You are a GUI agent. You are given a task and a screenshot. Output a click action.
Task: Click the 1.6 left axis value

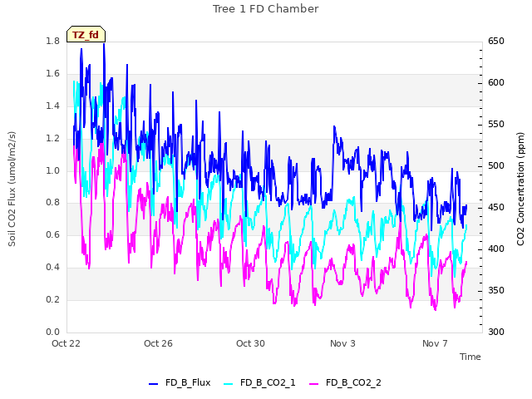coord(52,73)
